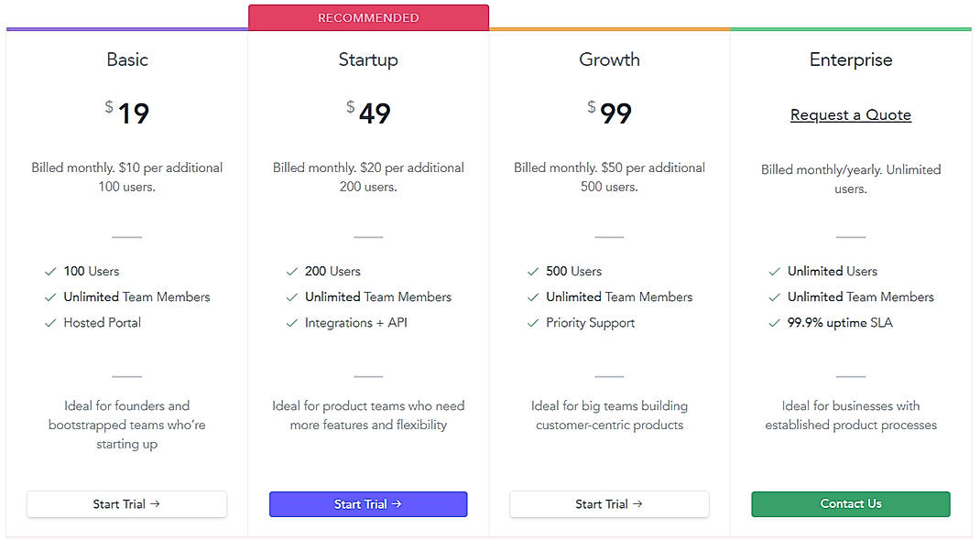Click the RECOMMENDED banner above Startup
The height and width of the screenshot is (539, 980).
(x=368, y=16)
